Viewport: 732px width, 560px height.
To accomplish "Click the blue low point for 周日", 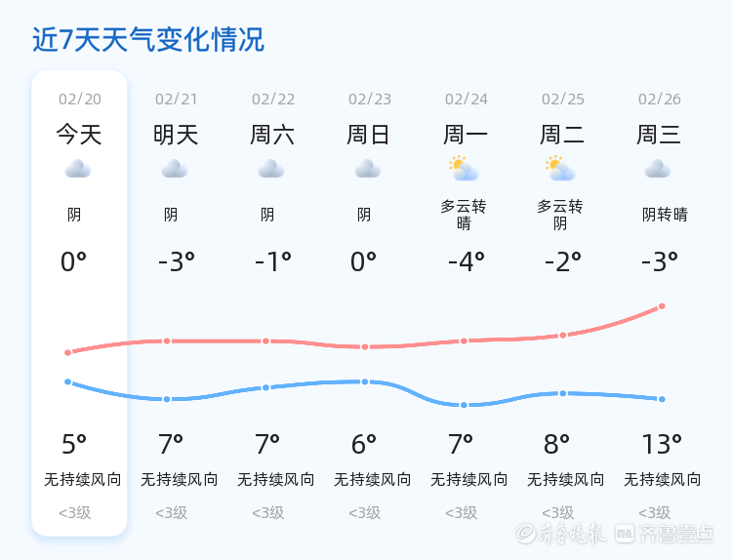I will (365, 381).
